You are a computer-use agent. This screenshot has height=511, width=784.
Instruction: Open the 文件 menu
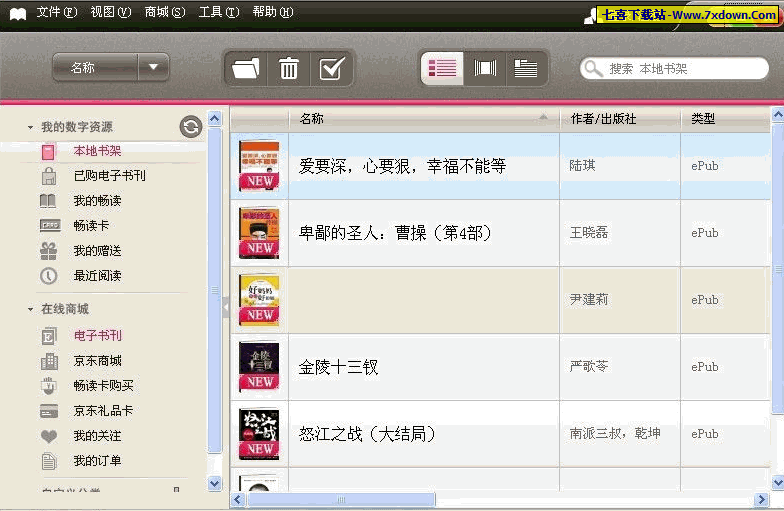(x=56, y=12)
